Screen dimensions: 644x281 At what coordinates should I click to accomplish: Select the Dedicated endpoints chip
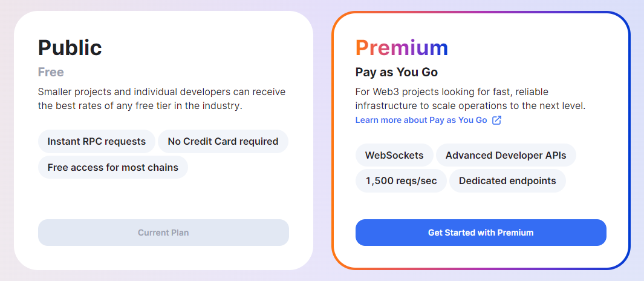pyautogui.click(x=508, y=180)
